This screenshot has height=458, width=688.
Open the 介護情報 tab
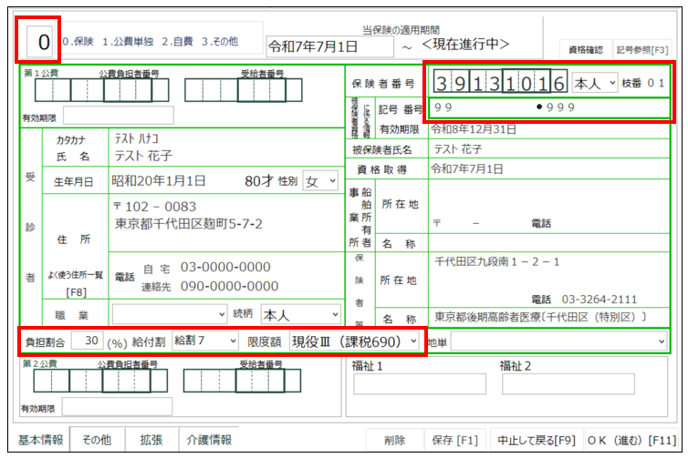pyautogui.click(x=208, y=440)
